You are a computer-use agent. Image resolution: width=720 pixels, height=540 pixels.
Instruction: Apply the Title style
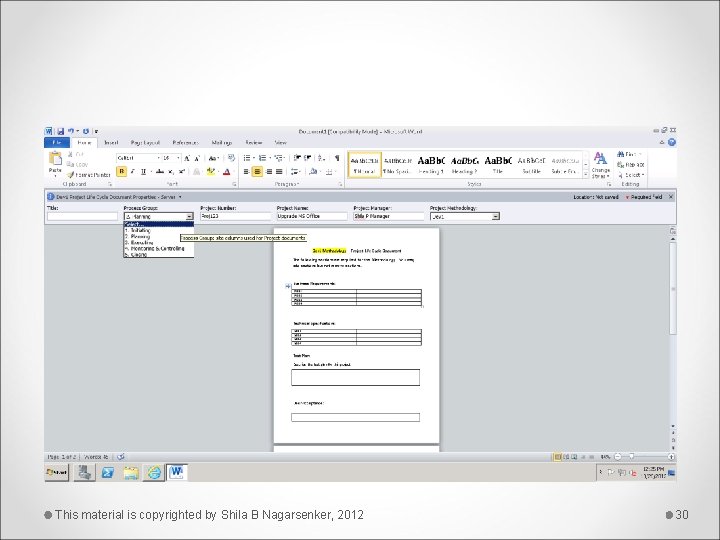[x=498, y=165]
